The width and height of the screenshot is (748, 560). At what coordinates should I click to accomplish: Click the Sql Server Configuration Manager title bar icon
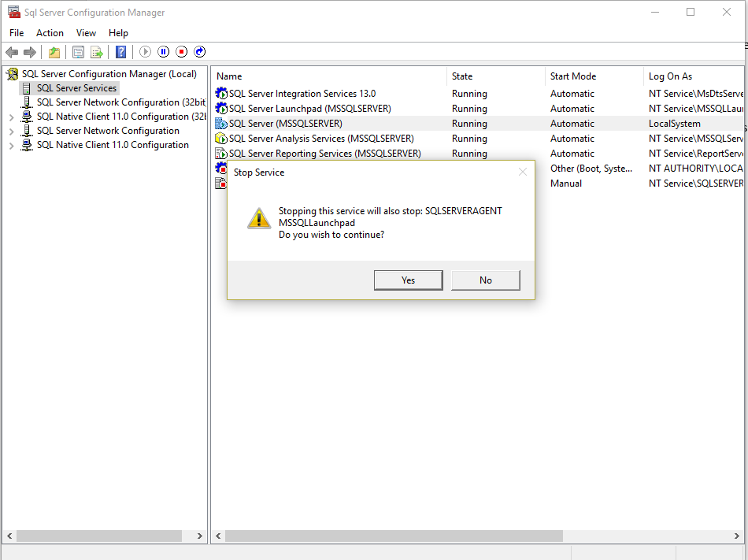pos(14,12)
